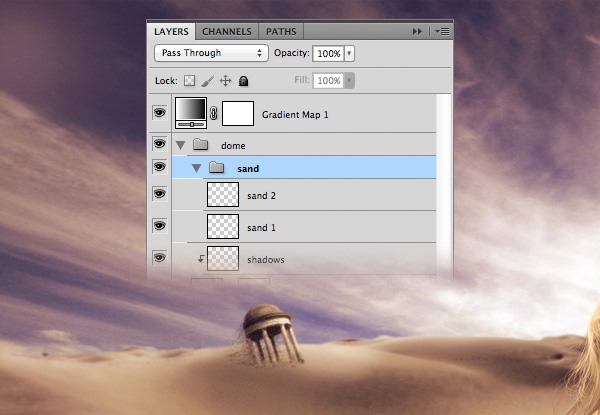Click the lock position move icon
Viewport: 600px width, 415px height.
(225, 80)
